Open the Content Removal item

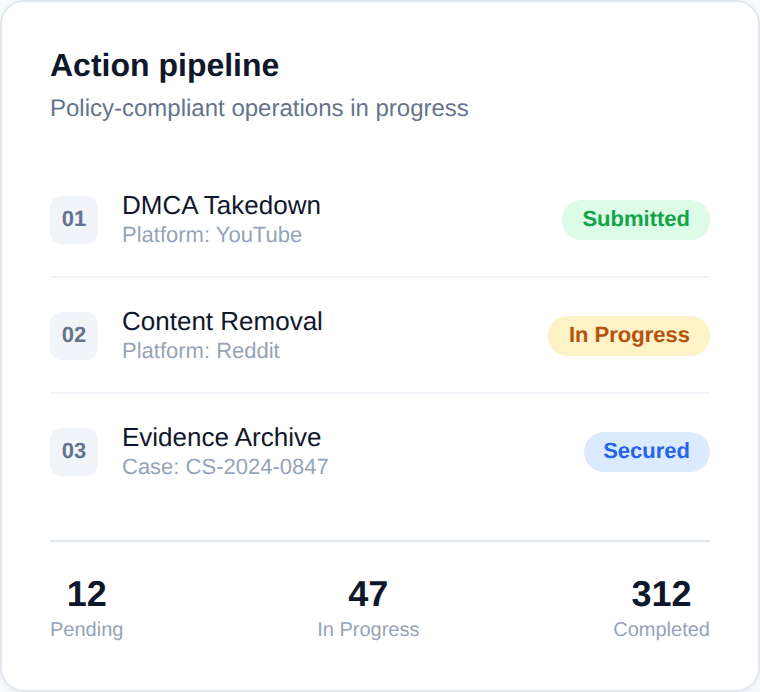(x=222, y=321)
